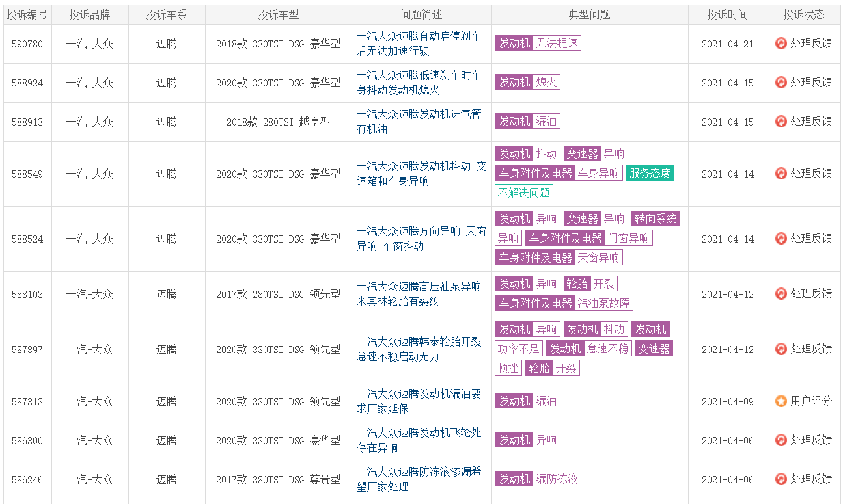Click 投诉品牌 column header

[90, 14]
